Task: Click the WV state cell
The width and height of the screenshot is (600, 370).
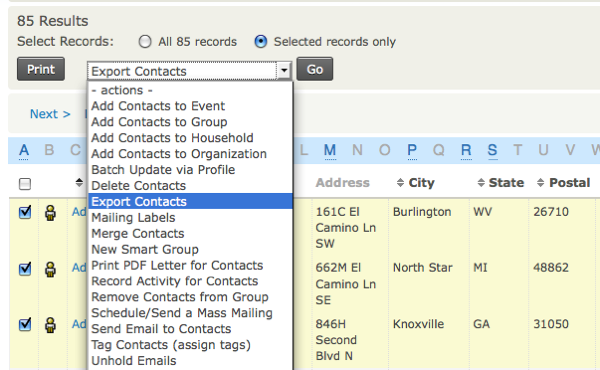Action: (x=483, y=212)
